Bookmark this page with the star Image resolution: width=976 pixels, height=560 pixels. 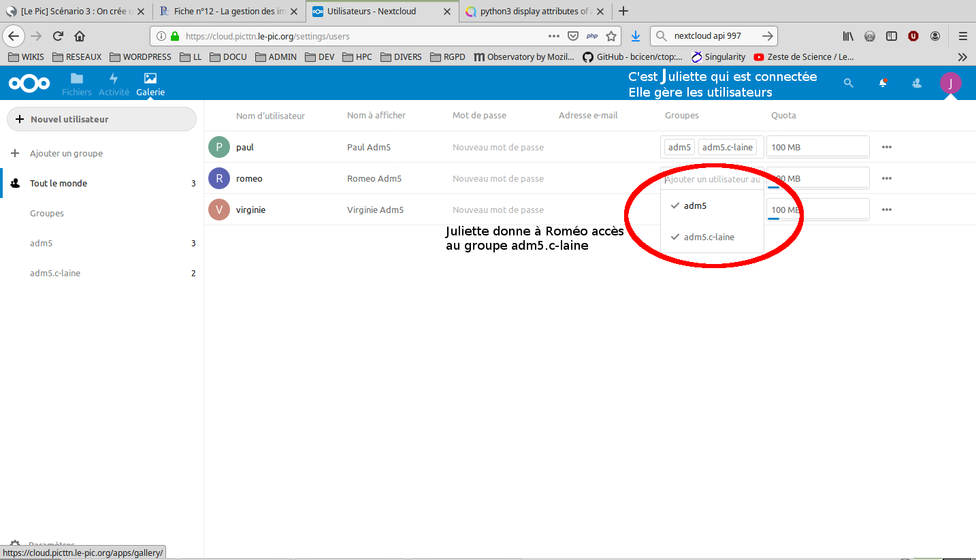[611, 36]
